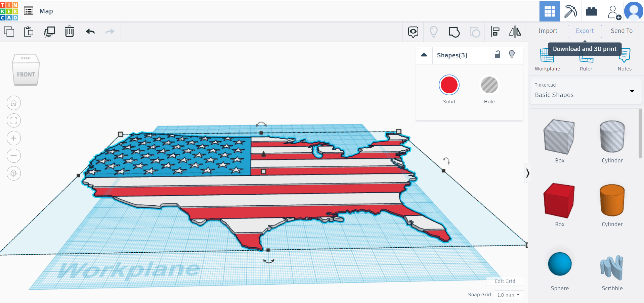644x303 pixels.
Task: Open the user profile avatar
Action: click(x=634, y=11)
